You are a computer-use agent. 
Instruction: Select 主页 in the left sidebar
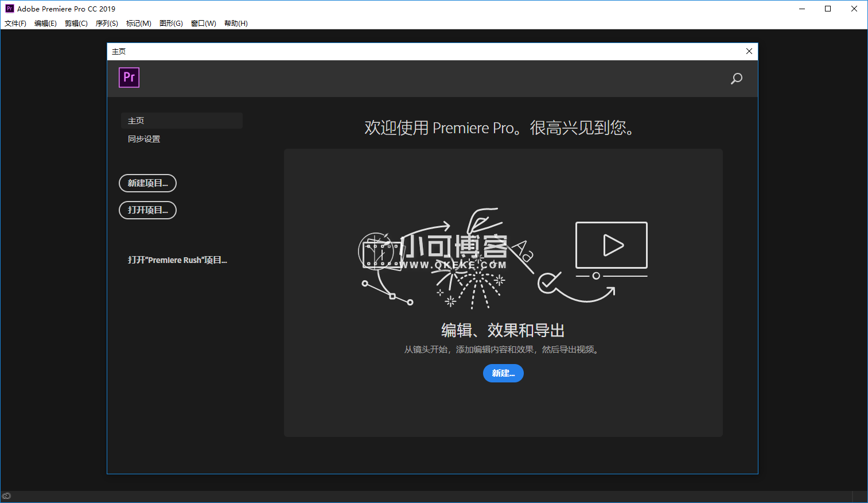(182, 121)
